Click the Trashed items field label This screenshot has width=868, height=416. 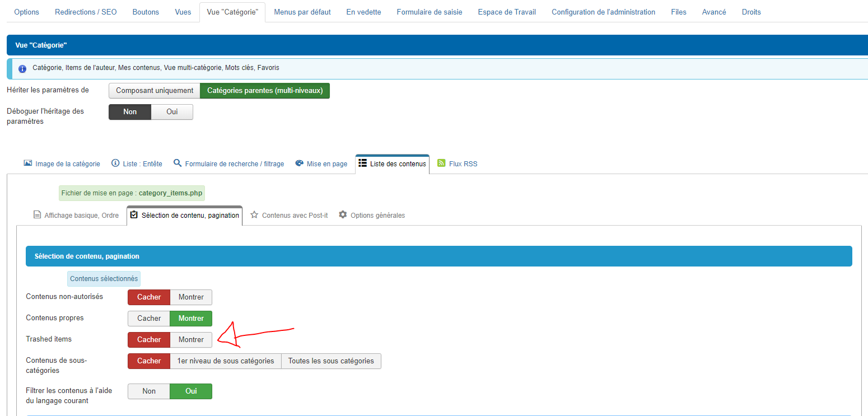49,339
